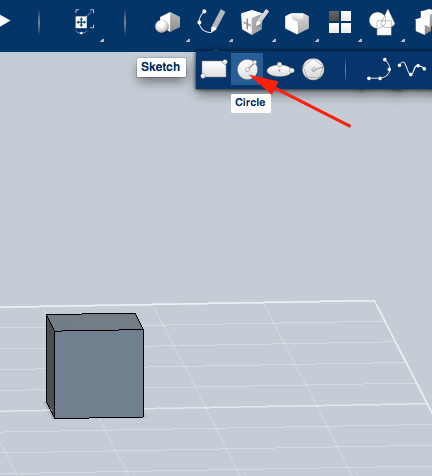The width and height of the screenshot is (432, 476).
Task: Expand the Sketch menu dropdown triangle
Action: point(231,40)
